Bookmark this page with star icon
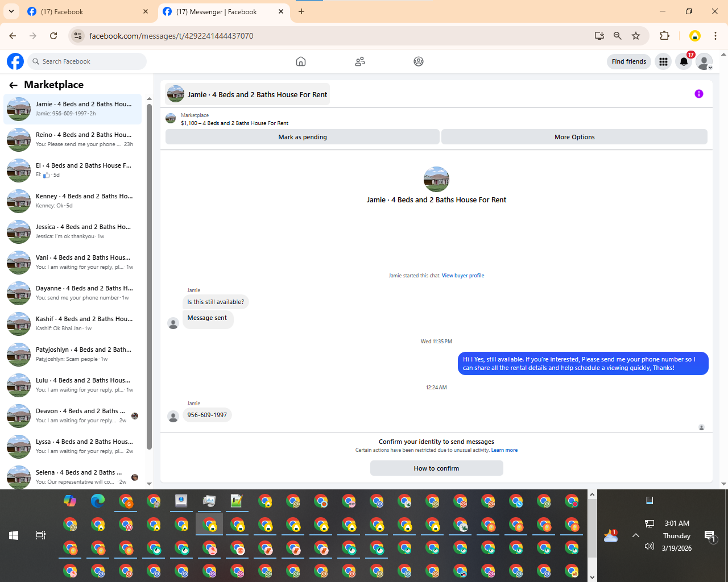The width and height of the screenshot is (728, 582). click(636, 36)
